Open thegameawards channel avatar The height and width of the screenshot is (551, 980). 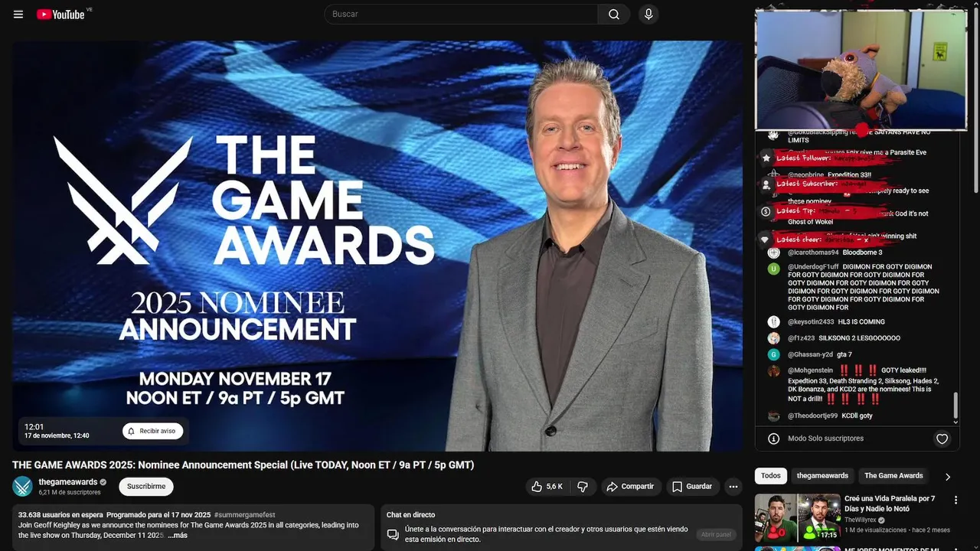23,486
